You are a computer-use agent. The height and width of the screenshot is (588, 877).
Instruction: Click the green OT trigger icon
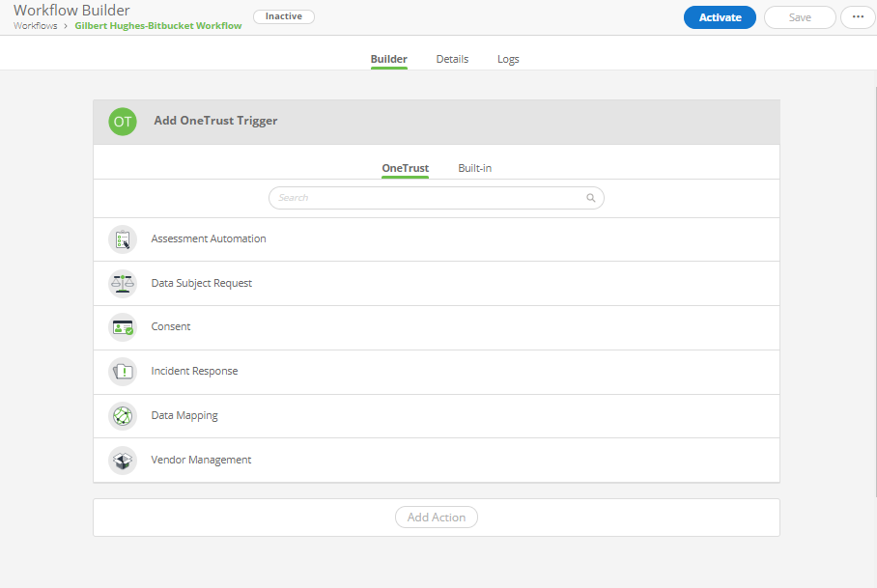click(123, 121)
